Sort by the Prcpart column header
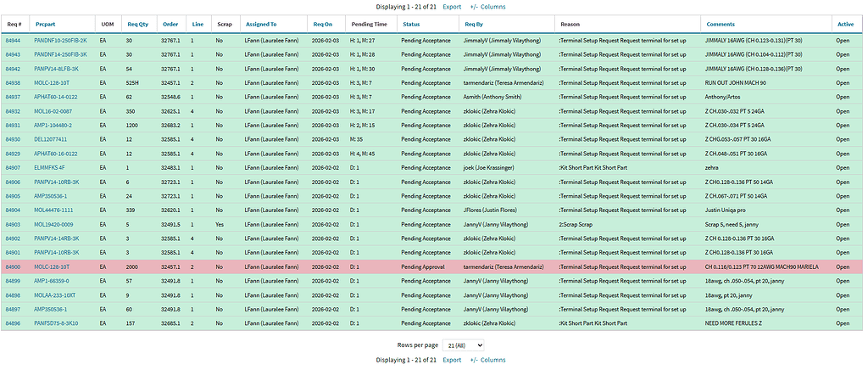Viewport: 868px width, 370px height. click(46, 25)
